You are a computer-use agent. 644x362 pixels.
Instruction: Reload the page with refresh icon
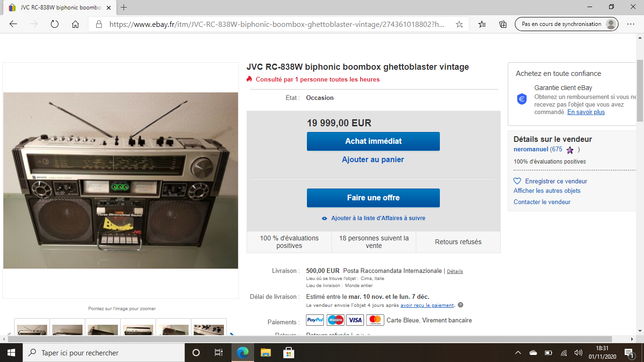click(54, 24)
